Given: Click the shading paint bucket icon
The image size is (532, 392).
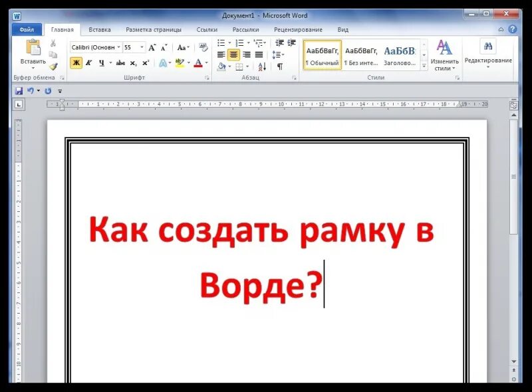Looking at the screenshot, I should [221, 66].
